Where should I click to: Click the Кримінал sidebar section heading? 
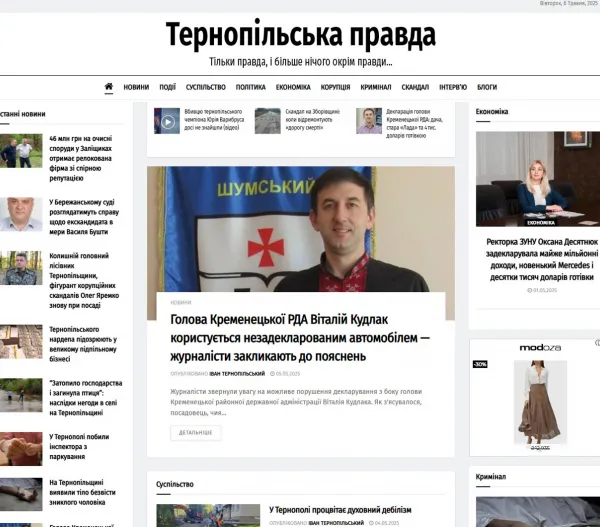[491, 477]
